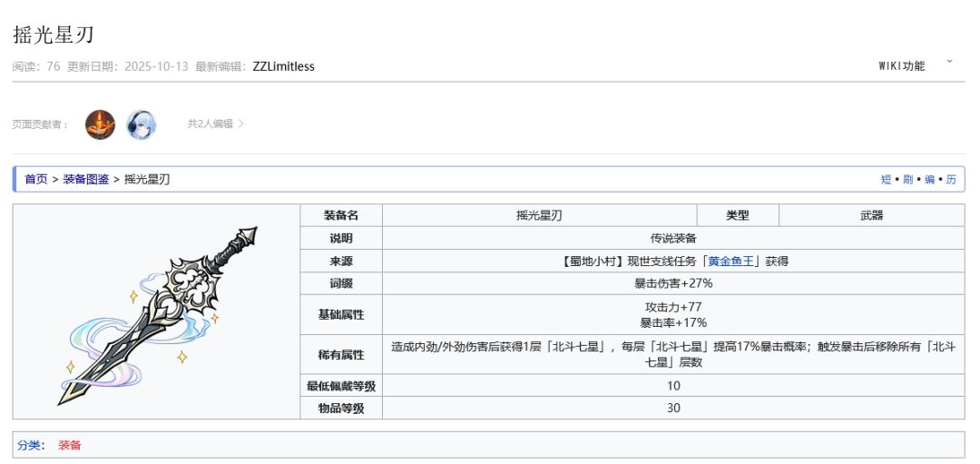Select the minimum level value 10
980x464 pixels.
coord(673,386)
